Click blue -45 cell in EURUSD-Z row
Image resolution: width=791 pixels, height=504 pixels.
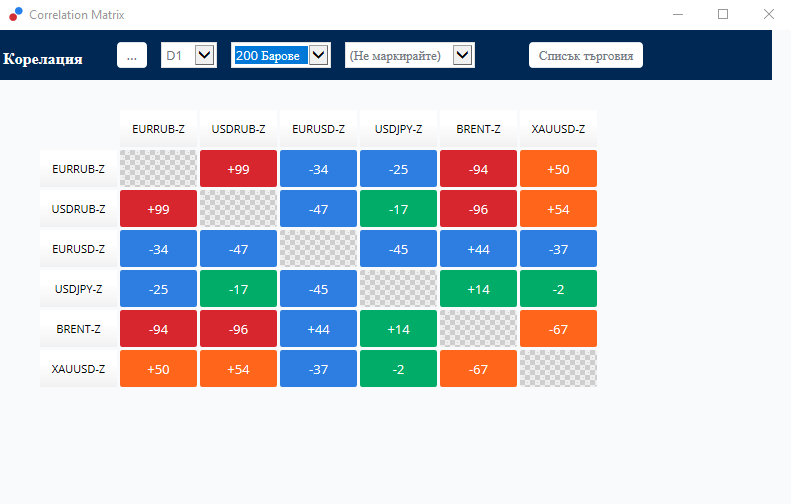(399, 249)
